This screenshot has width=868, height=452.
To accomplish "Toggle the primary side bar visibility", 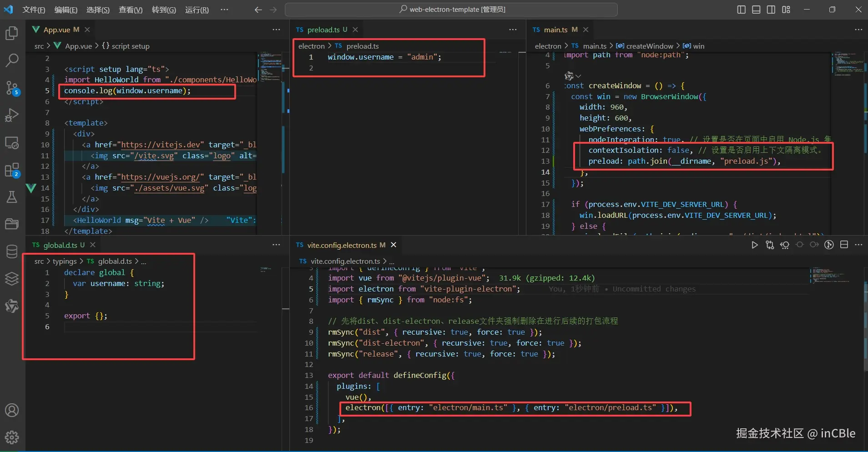I will (741, 10).
